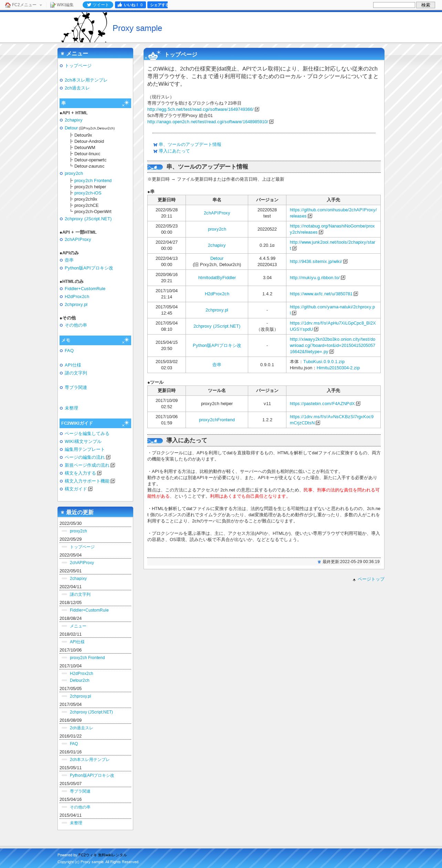
Task: Click the floral site logo image
Action: click(84, 27)
